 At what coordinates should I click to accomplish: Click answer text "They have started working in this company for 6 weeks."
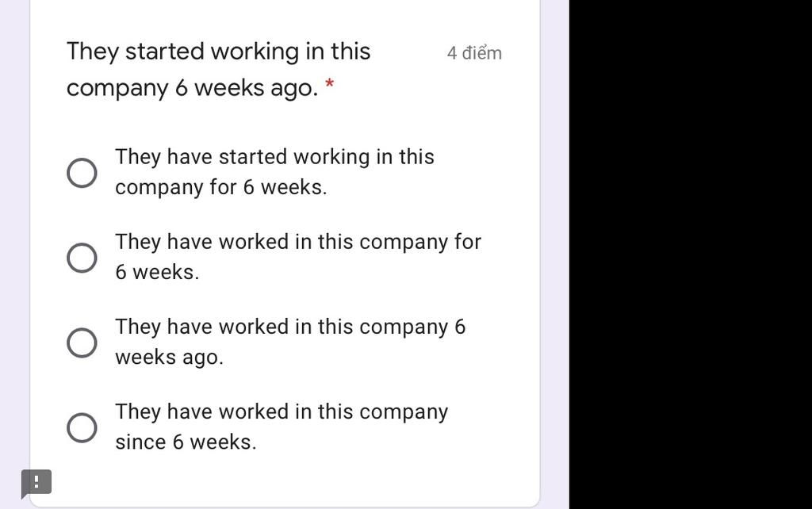(274, 172)
